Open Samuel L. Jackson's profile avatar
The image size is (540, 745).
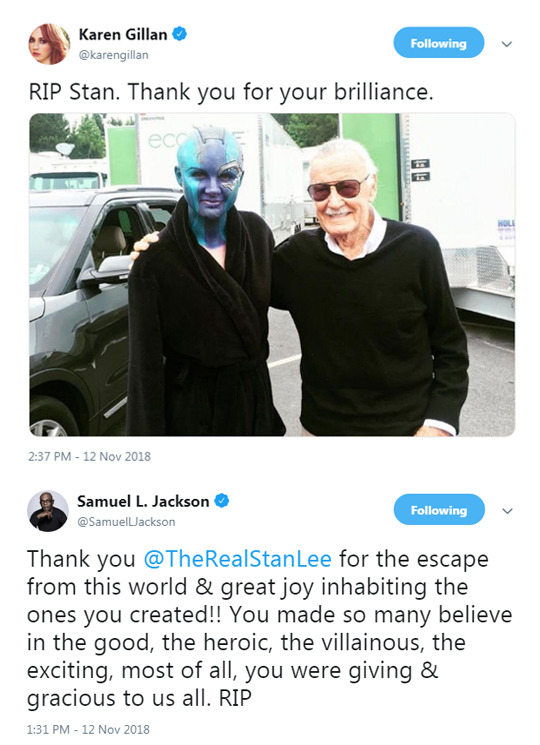point(48,511)
